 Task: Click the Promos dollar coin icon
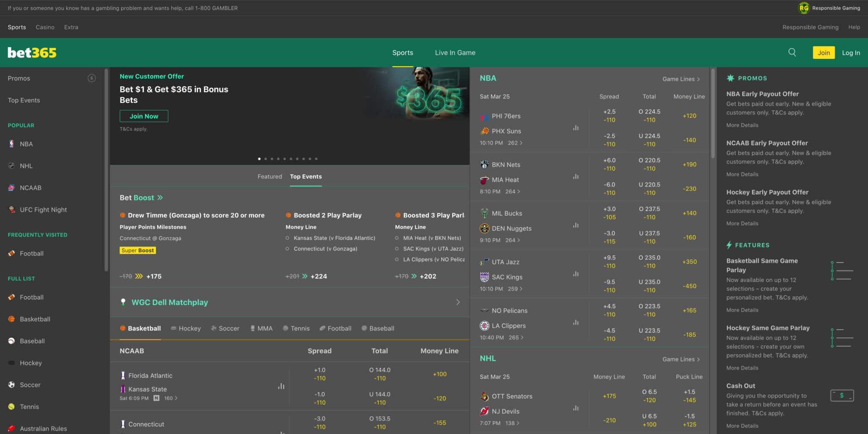coord(92,78)
